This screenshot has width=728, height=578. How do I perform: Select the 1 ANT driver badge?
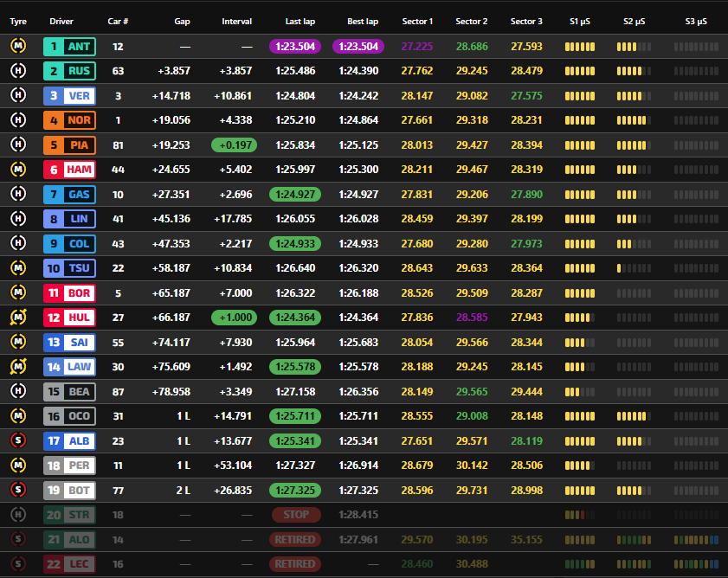tap(69, 47)
